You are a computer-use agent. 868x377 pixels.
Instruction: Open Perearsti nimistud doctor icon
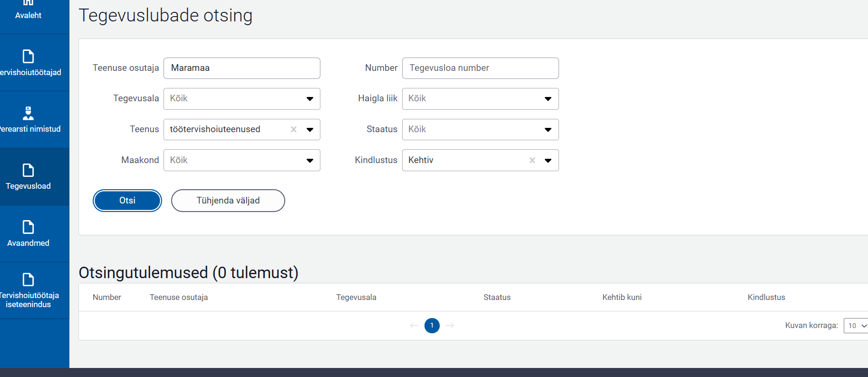click(x=28, y=113)
